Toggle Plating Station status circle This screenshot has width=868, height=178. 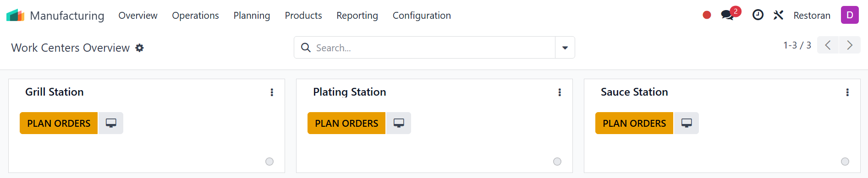[557, 162]
